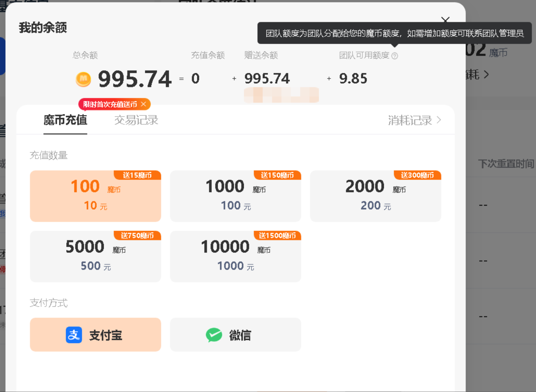Switch to the 魔币充值 tab
The height and width of the screenshot is (392, 536).
(65, 120)
